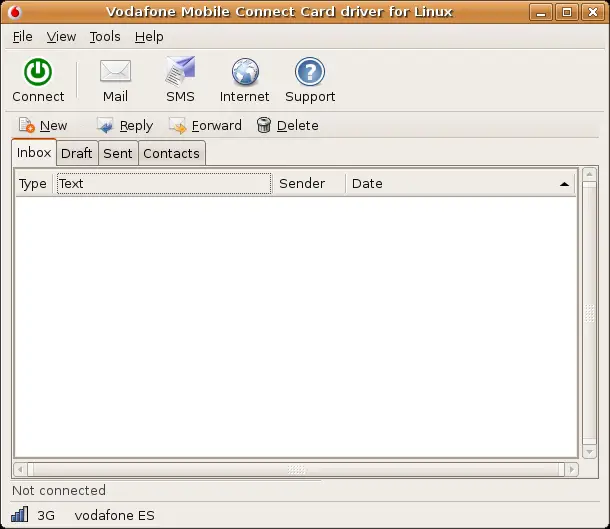Sort messages by Date column
Image resolution: width=610 pixels, height=529 pixels.
tap(460, 184)
